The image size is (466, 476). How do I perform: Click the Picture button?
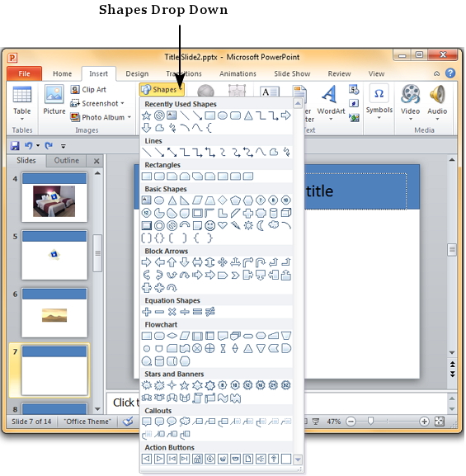click(54, 100)
